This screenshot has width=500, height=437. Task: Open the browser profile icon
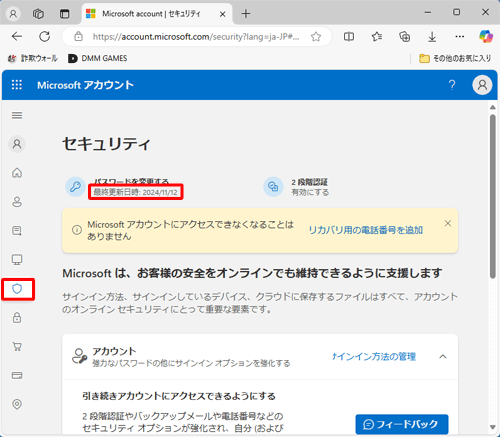13,14
